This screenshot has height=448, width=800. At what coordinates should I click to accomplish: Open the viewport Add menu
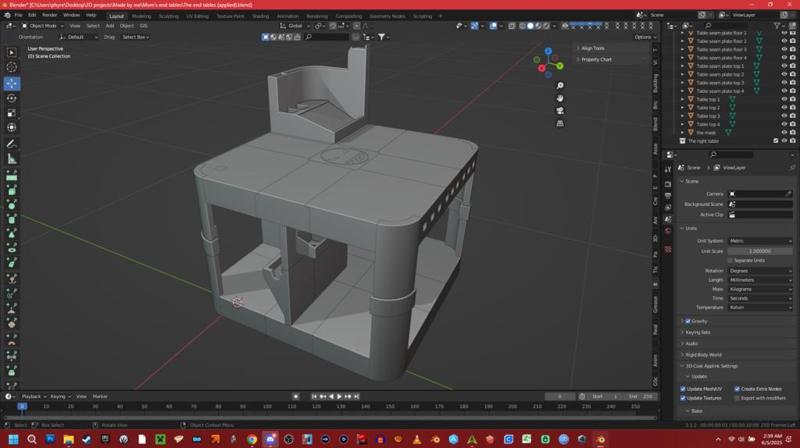click(x=110, y=26)
